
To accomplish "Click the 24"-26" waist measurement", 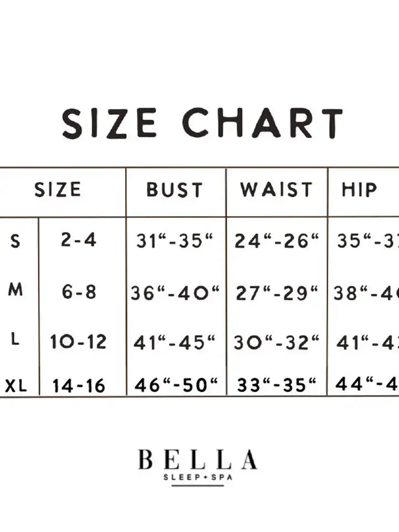I will (x=277, y=241).
